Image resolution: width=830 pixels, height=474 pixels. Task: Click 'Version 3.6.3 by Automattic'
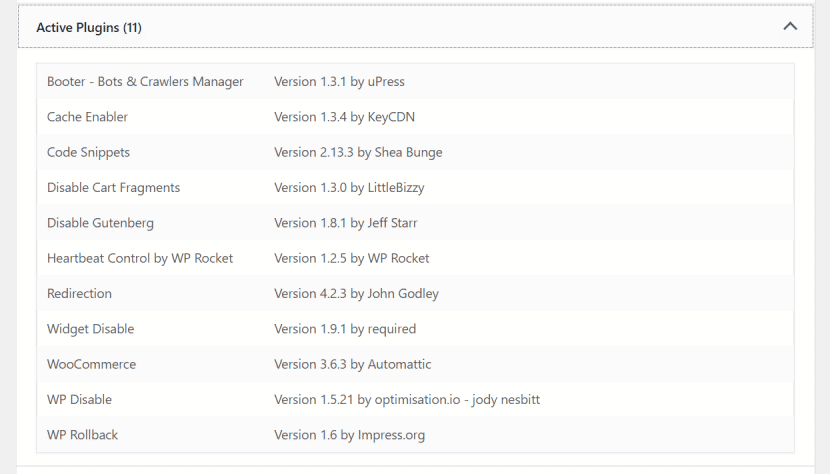click(353, 364)
